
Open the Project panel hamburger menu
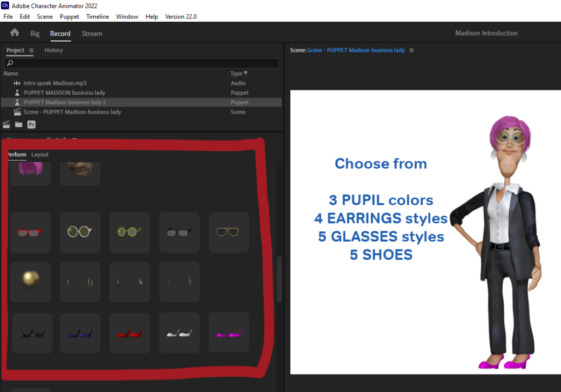tap(32, 51)
